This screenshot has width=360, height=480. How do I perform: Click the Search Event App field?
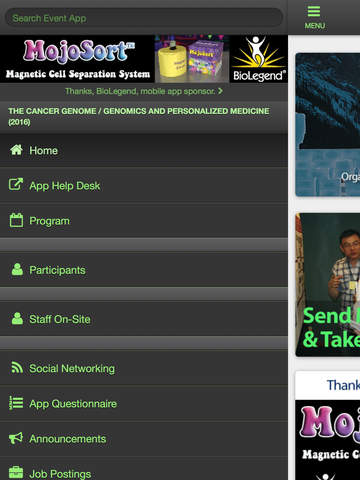(x=144, y=18)
